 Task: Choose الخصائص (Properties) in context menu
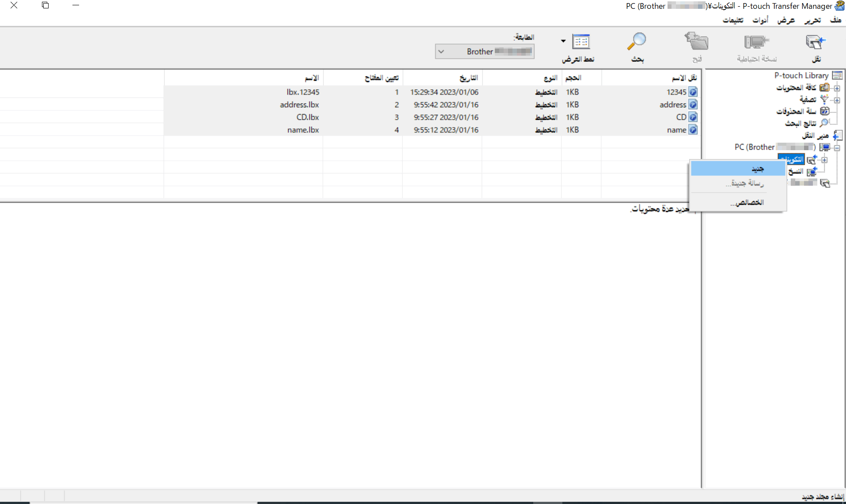[x=747, y=202]
